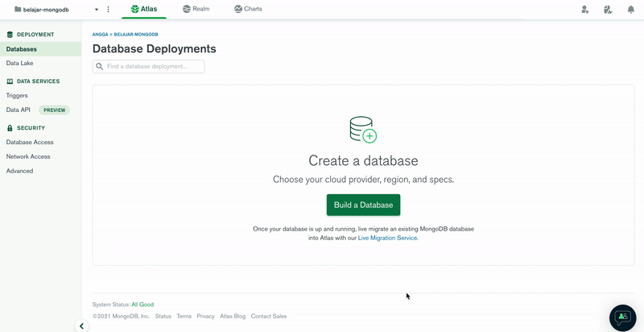
Task: Click the folder icon beside belajar-mongodb
Action: (x=18, y=9)
